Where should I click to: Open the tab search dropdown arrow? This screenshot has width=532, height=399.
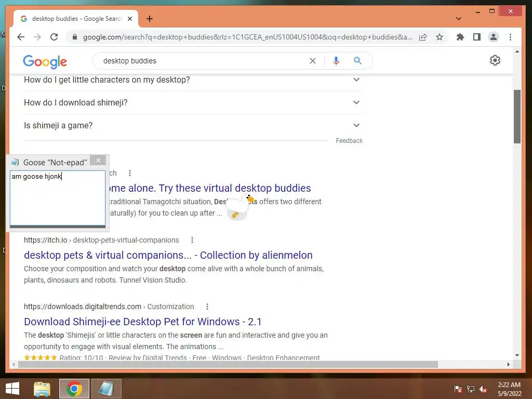click(x=458, y=19)
